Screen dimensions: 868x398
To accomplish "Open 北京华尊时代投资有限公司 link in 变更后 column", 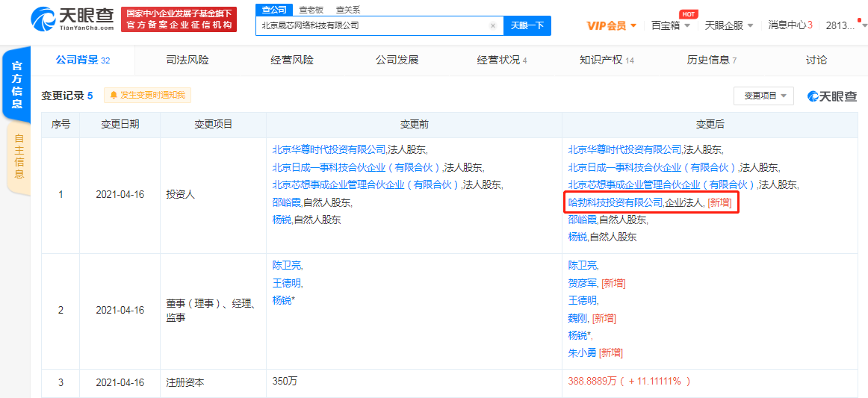I will 624,149.
